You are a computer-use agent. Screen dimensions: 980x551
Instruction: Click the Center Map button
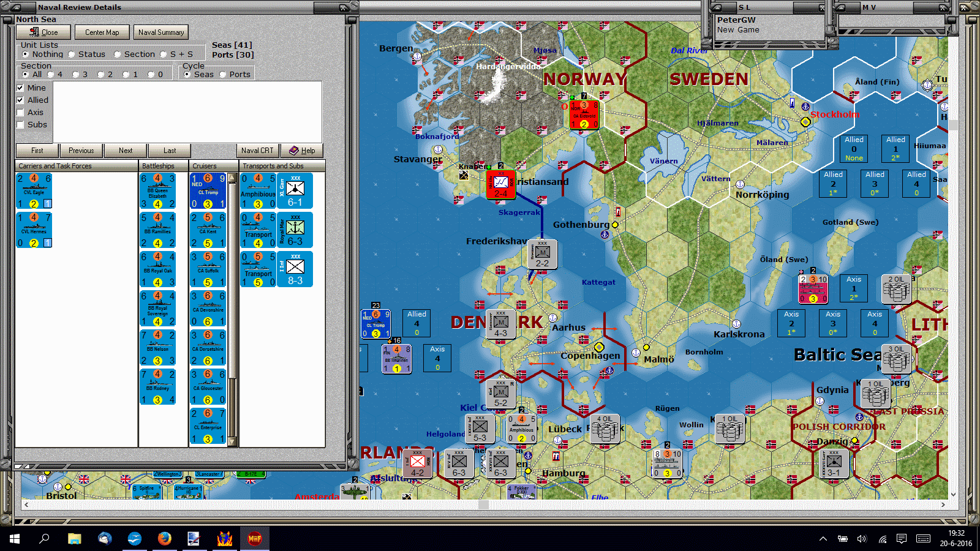tap(102, 32)
